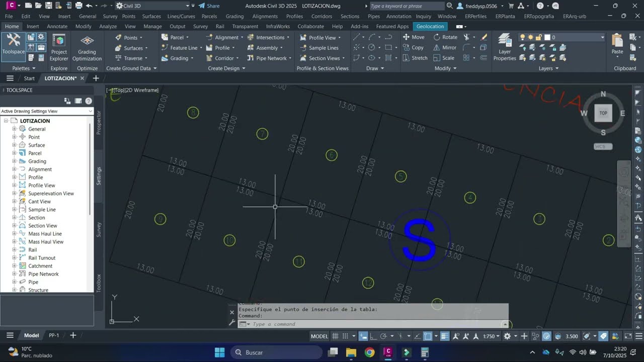Click Clean Screen icon in status bar
This screenshot has width=644, height=362.
[x=628, y=336]
